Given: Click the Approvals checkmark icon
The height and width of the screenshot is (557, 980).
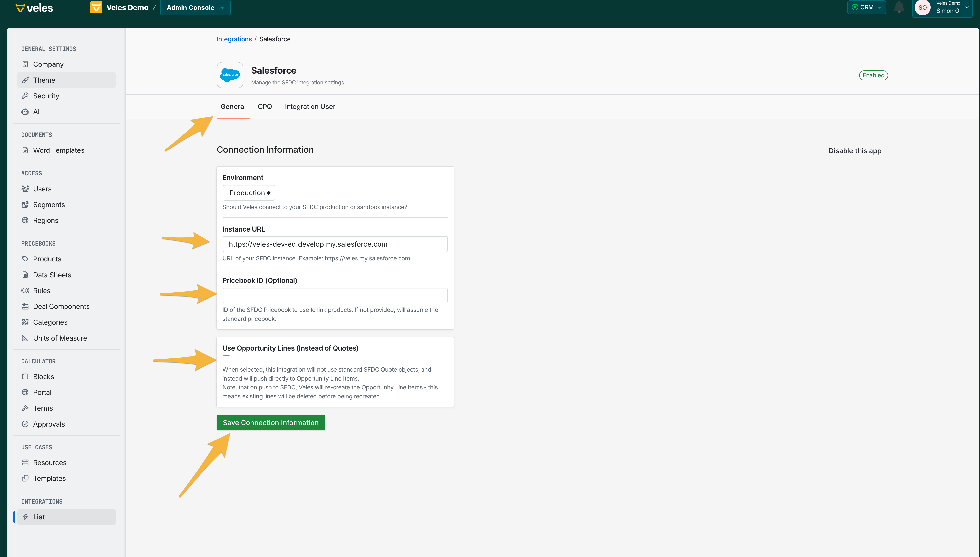Looking at the screenshot, I should coord(25,424).
